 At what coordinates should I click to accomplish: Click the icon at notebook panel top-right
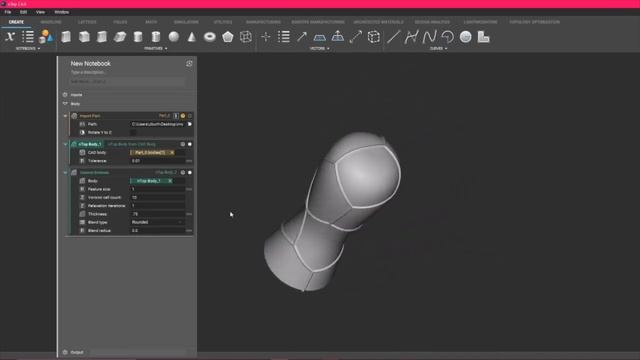click(189, 64)
